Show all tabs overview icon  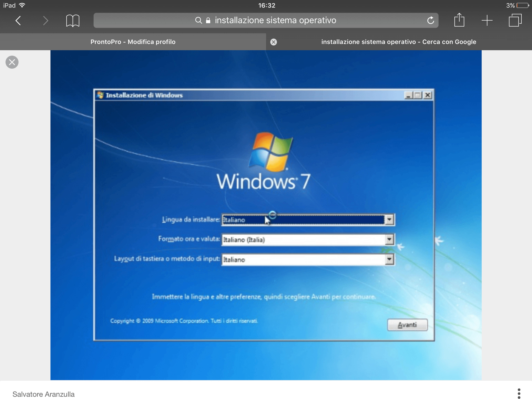[x=515, y=20]
